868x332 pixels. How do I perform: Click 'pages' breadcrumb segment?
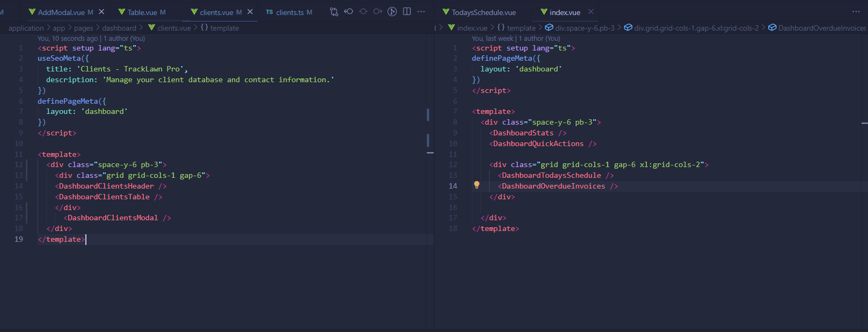tap(83, 28)
